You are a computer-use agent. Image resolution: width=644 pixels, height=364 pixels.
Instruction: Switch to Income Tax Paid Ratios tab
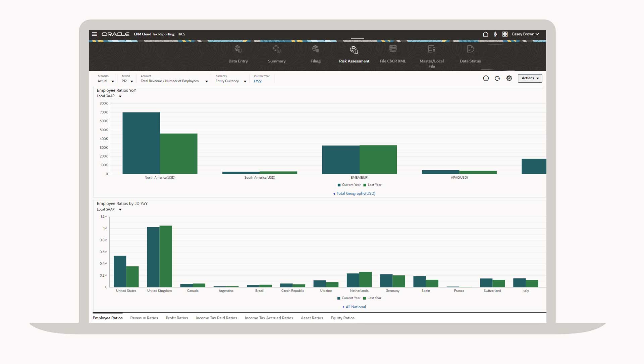216,318
